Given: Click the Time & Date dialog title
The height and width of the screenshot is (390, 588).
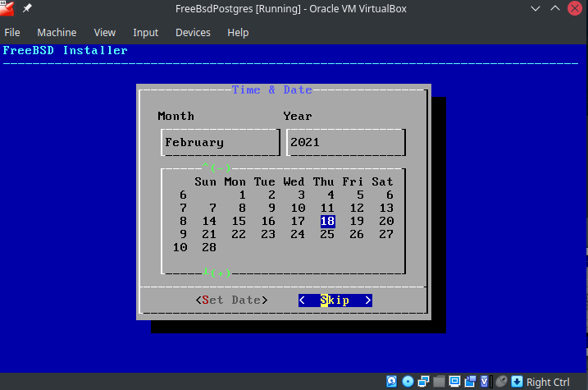Looking at the screenshot, I should point(272,89).
